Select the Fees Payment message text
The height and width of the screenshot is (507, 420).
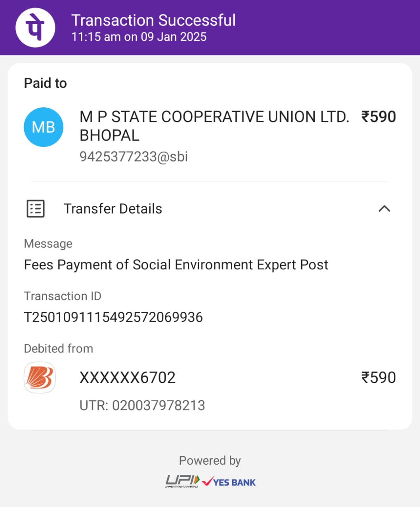coord(176,265)
